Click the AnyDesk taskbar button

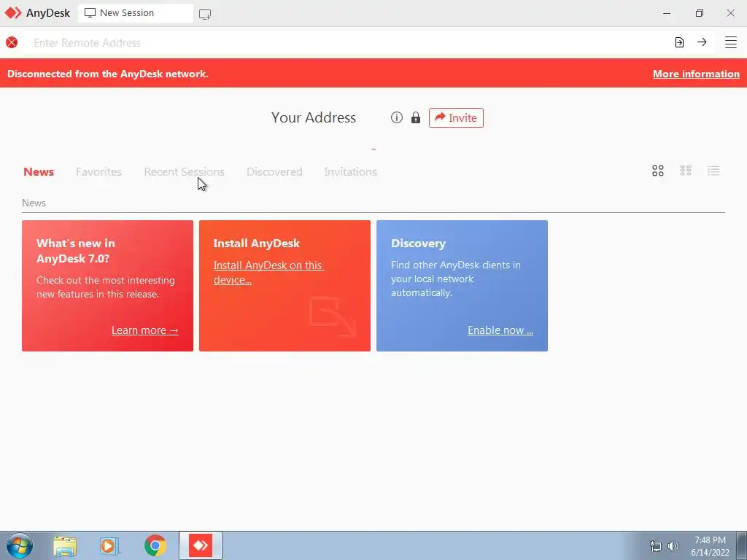pyautogui.click(x=201, y=545)
